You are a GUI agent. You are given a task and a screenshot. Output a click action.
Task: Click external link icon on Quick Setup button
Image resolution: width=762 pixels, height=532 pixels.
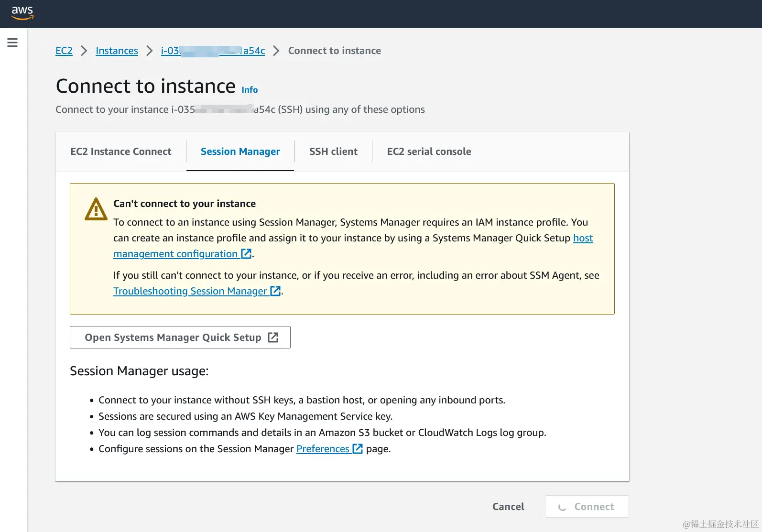point(273,337)
